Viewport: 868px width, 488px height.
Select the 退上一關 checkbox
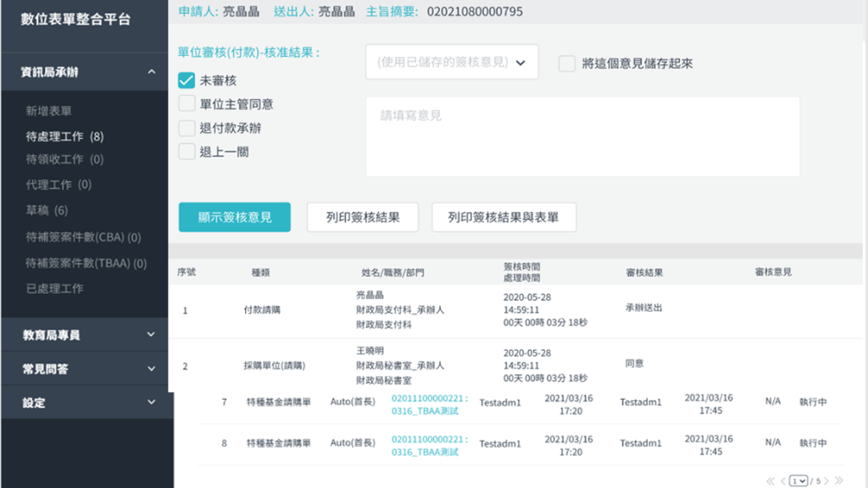click(186, 152)
